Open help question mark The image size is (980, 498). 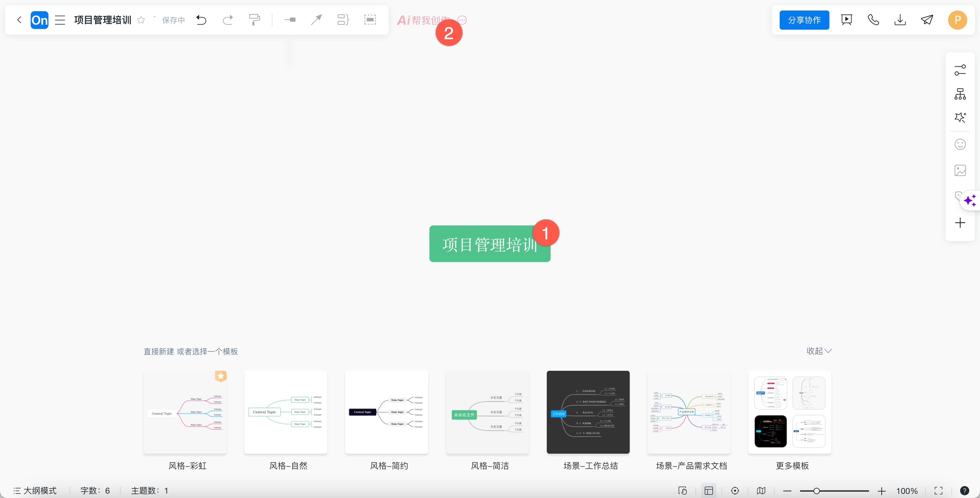964,490
